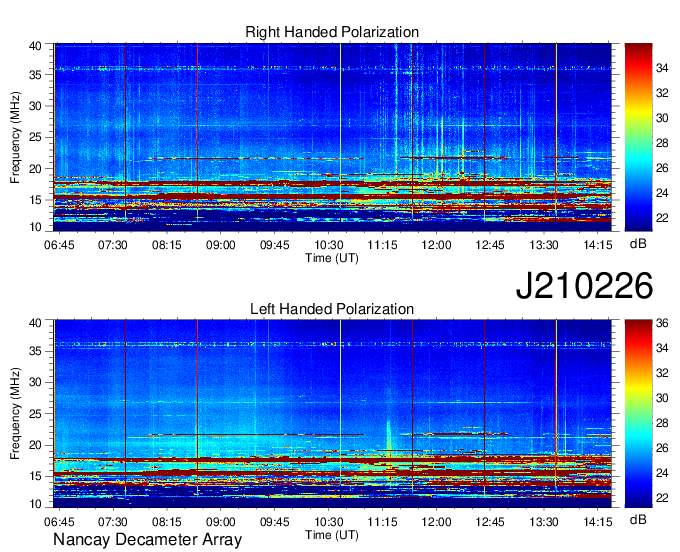The image size is (680, 552).
Task: Click 30 value on Right Handed color bar
Action: tap(662, 118)
